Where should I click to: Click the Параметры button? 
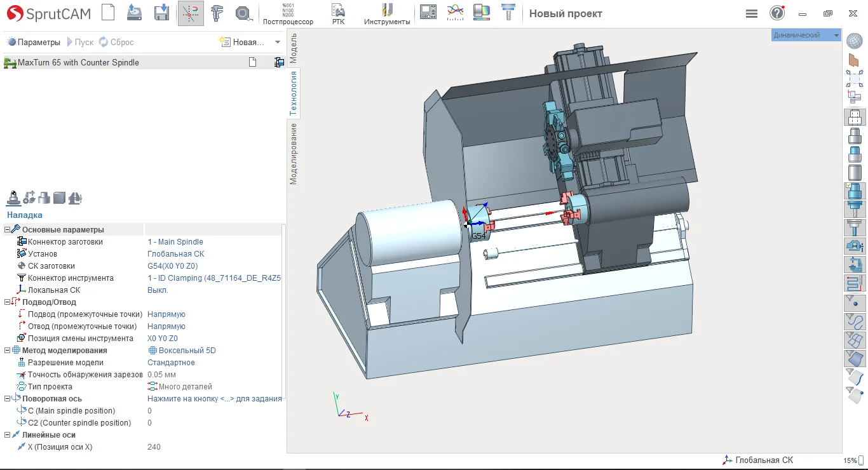coord(34,42)
